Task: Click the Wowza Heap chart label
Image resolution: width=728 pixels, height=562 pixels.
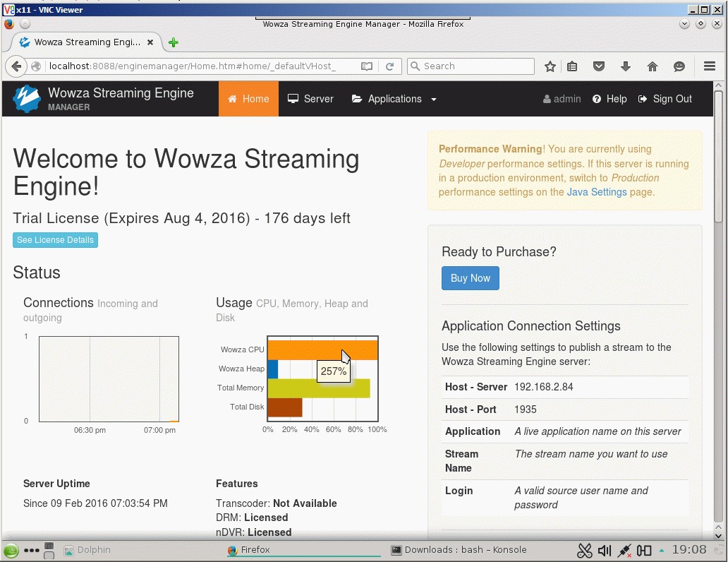Action: pyautogui.click(x=241, y=369)
